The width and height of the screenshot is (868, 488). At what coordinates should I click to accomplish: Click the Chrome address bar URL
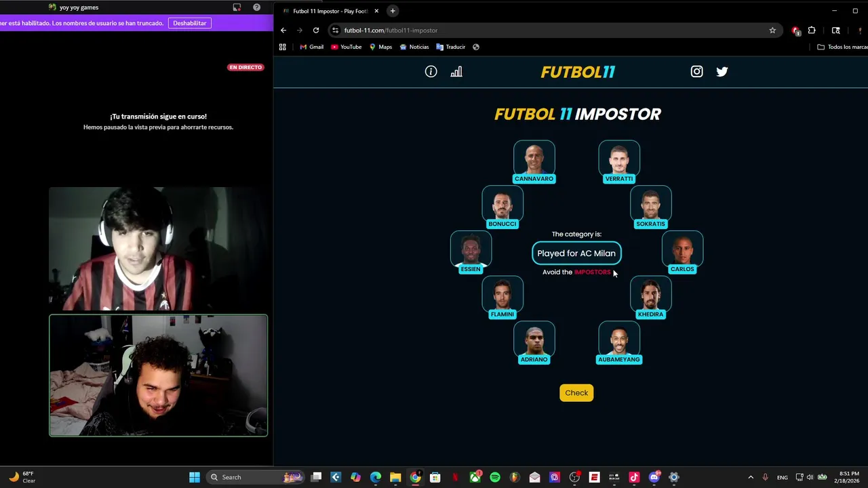[391, 30]
